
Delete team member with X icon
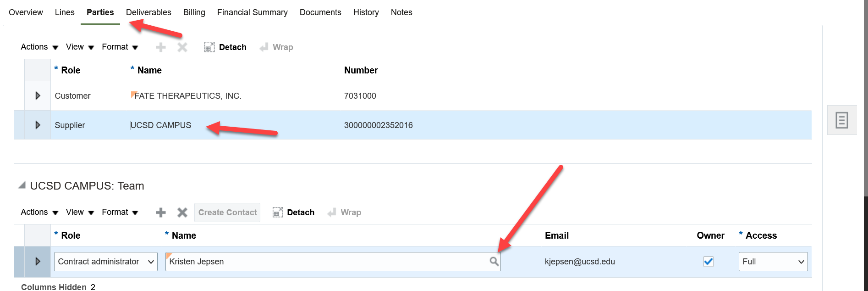(x=182, y=213)
